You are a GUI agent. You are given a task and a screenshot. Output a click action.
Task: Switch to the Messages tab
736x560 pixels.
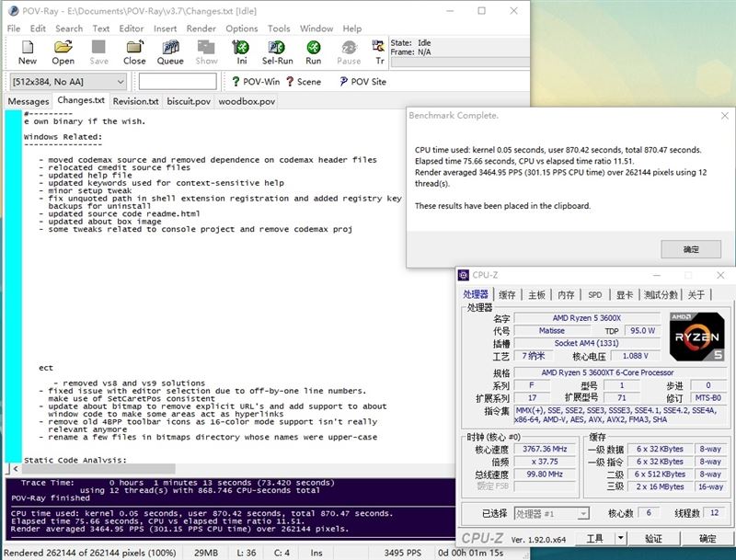[x=29, y=101]
